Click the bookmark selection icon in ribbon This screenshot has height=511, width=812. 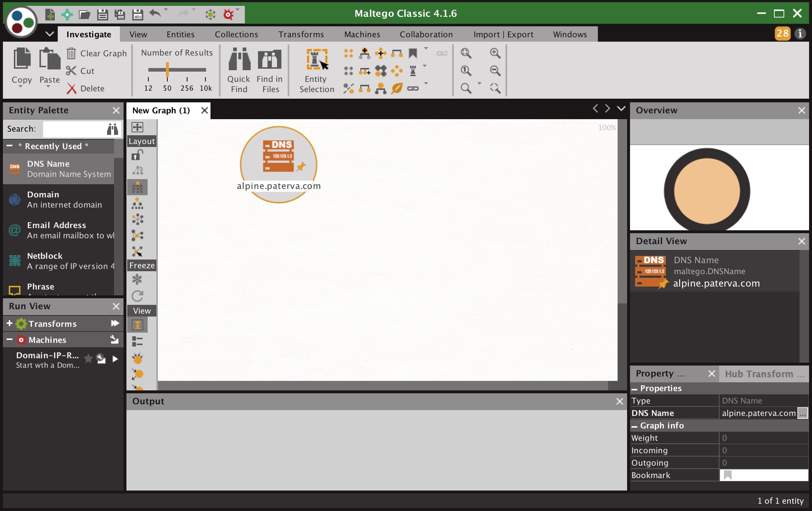413,53
